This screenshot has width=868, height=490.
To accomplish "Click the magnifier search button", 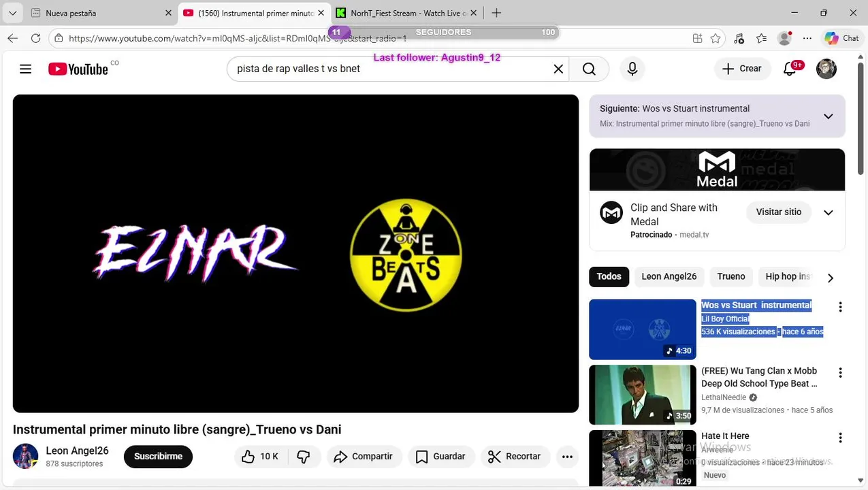I will click(x=589, y=69).
